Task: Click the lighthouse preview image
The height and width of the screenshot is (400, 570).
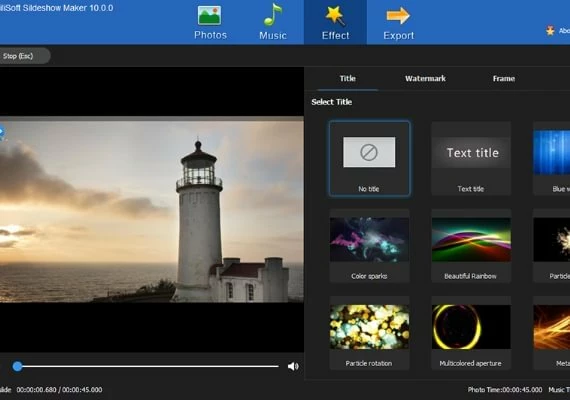Action: pos(152,209)
